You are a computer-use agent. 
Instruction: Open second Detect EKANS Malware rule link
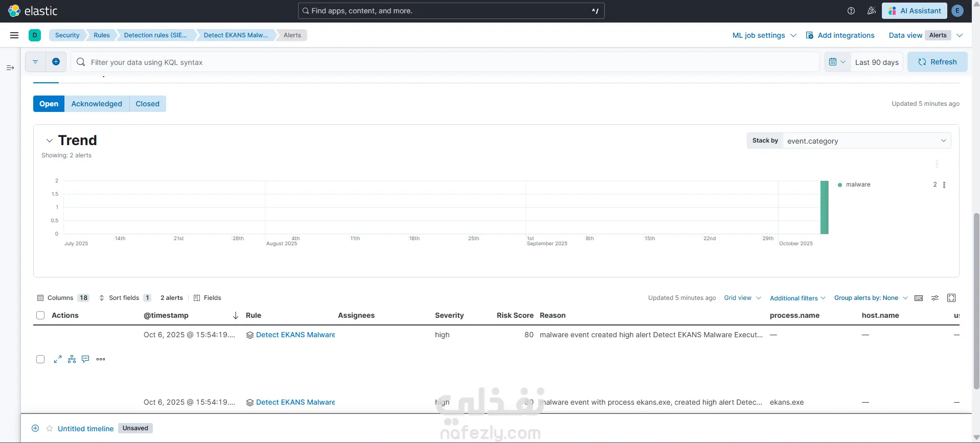[x=295, y=402]
